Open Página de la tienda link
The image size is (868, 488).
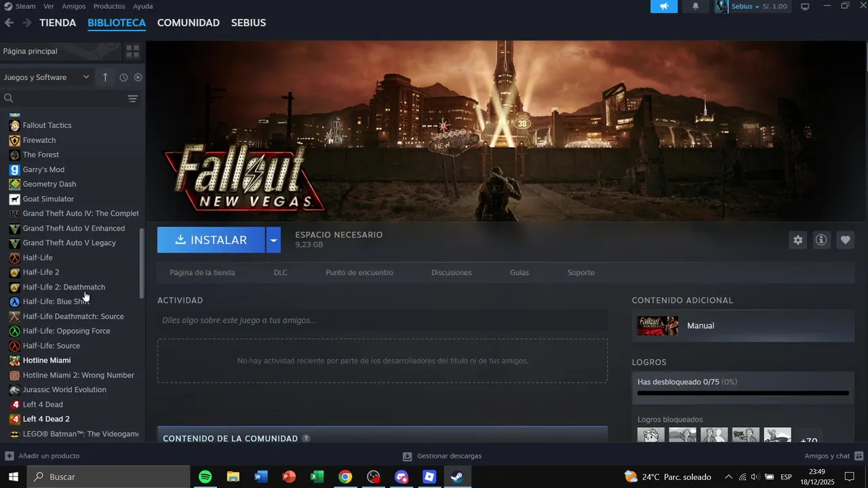(202, 272)
